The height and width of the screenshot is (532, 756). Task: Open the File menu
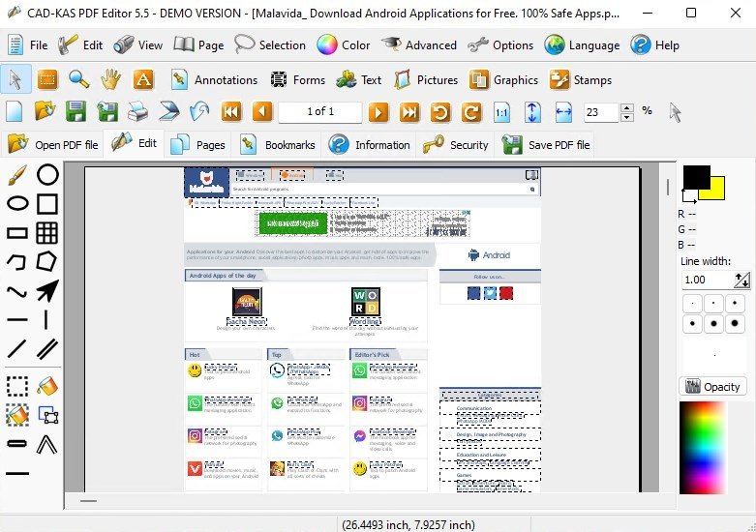[27, 45]
